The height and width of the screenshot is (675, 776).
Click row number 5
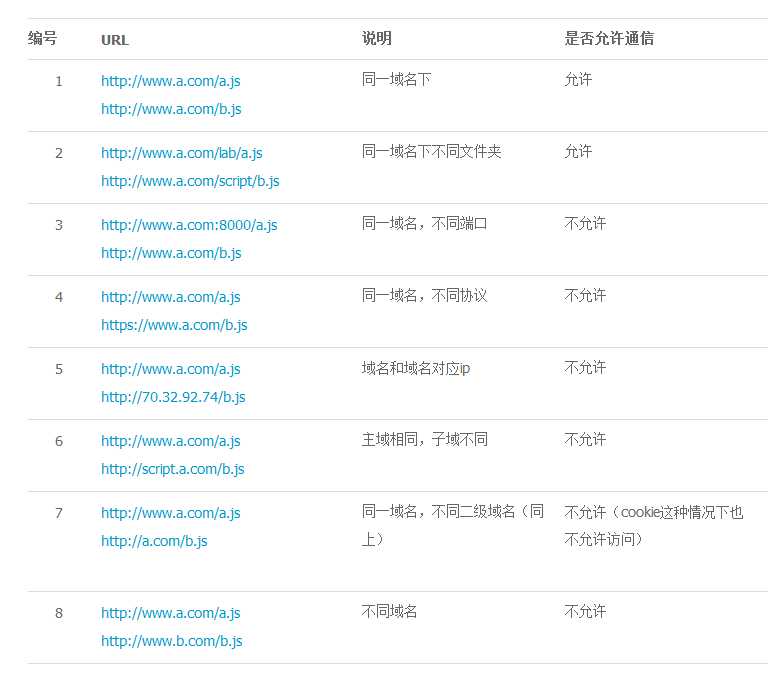pyautogui.click(x=59, y=369)
